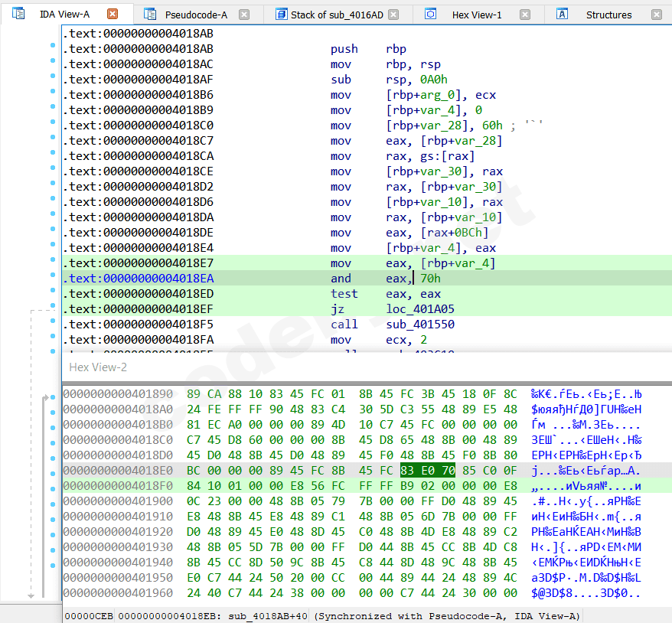
Task: Close the Pseudocode-A tab
Action: [244, 14]
